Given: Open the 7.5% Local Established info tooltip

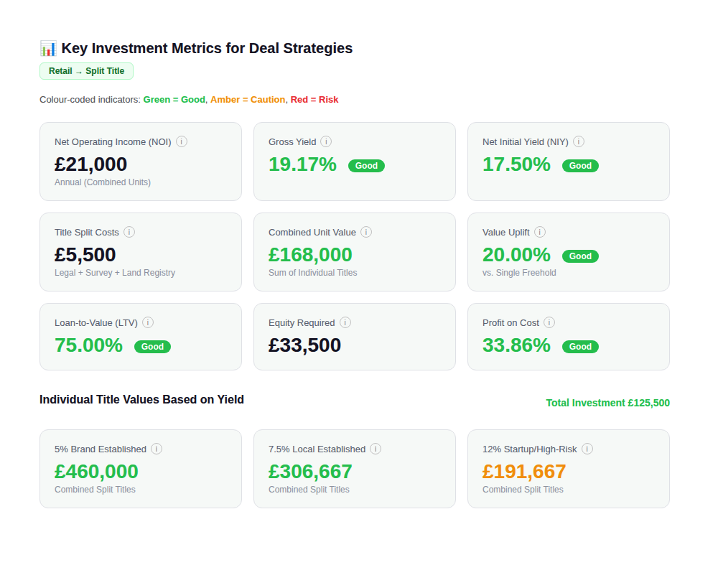Looking at the screenshot, I should point(376,449).
